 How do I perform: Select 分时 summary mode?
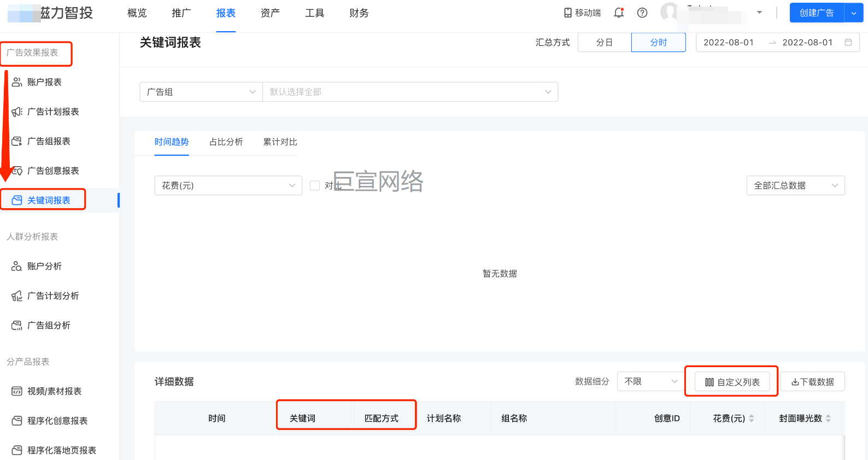658,42
